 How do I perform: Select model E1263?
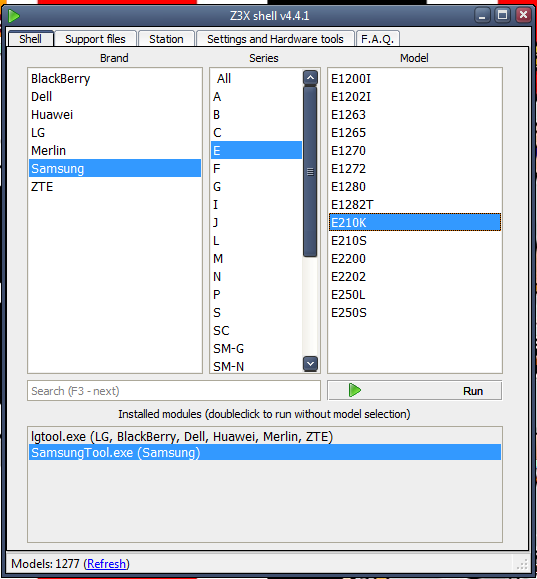click(x=415, y=114)
